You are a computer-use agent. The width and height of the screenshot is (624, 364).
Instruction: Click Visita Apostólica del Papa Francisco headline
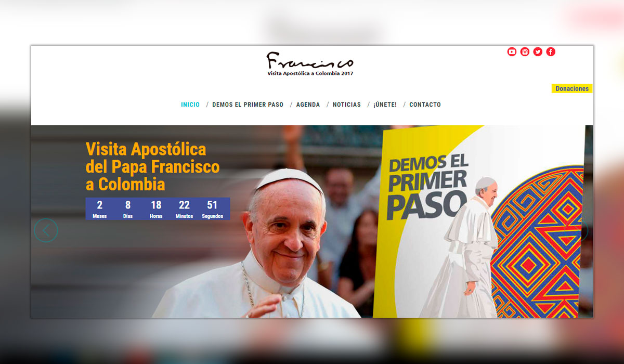[152, 166]
